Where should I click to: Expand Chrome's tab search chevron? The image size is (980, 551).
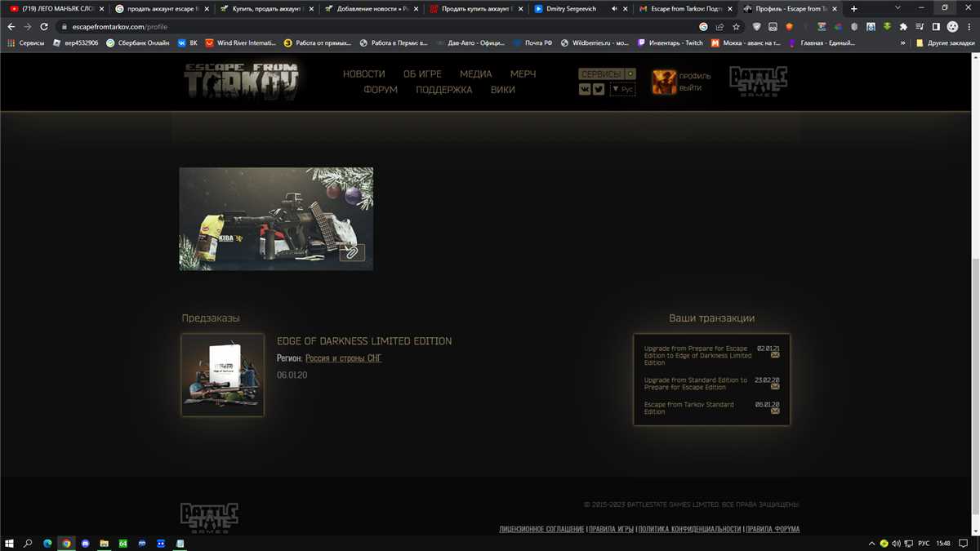pos(897,8)
